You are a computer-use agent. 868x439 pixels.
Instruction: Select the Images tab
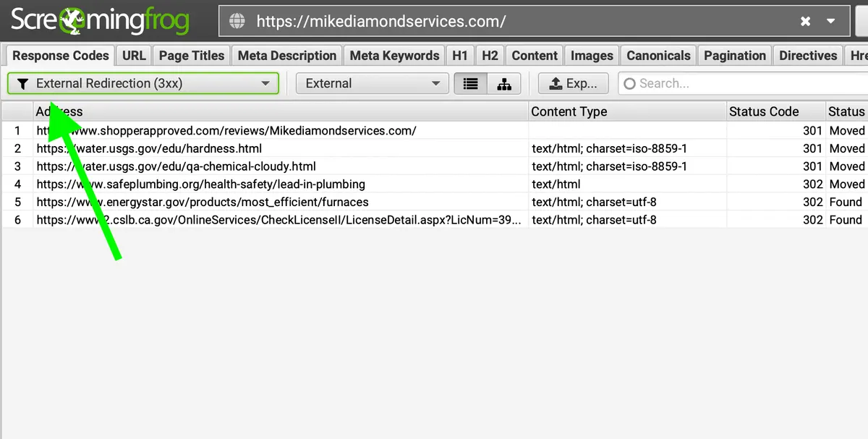tap(592, 56)
